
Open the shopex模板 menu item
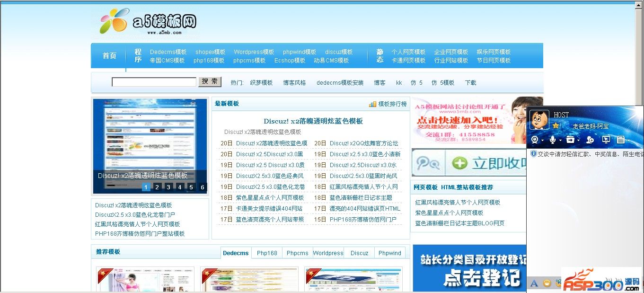click(x=210, y=52)
